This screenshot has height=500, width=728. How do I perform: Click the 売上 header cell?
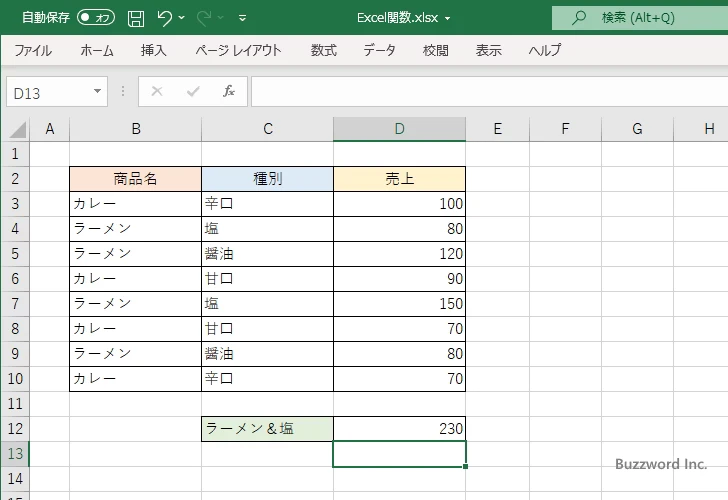[x=399, y=179]
